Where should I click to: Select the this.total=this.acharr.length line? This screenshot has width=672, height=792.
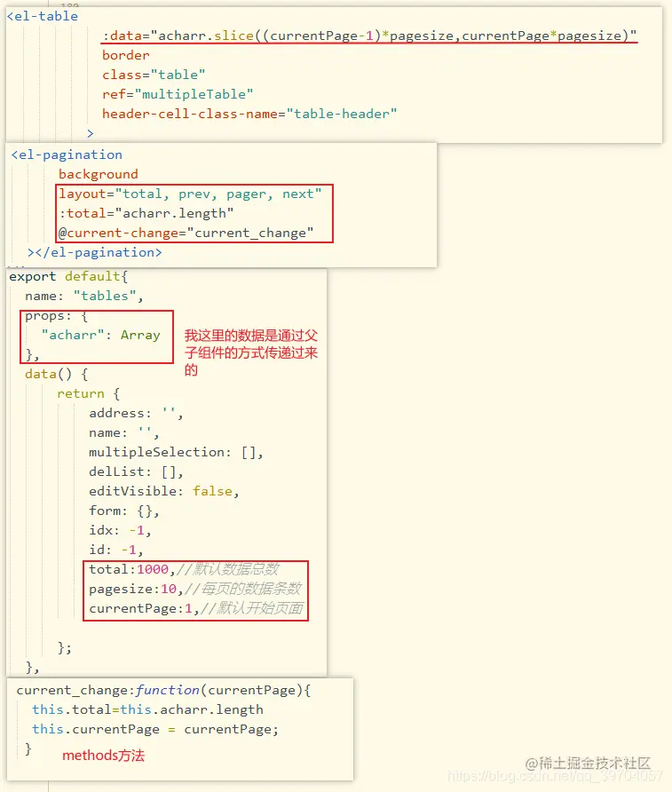click(x=148, y=710)
